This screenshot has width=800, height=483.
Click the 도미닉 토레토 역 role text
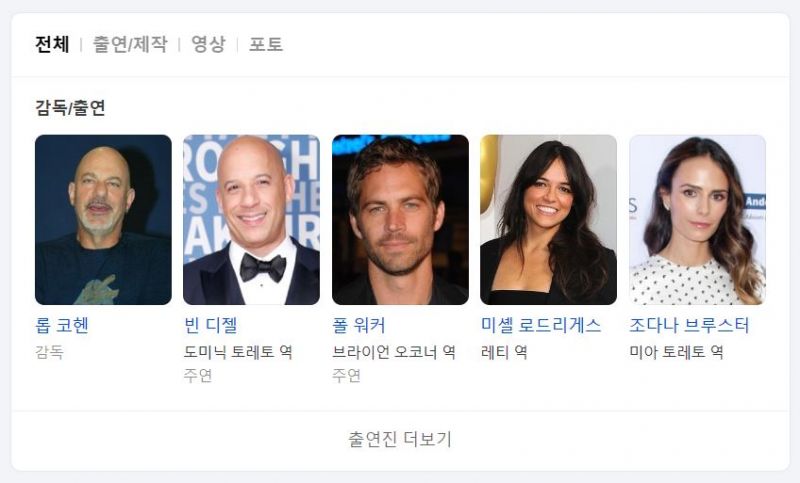tap(238, 352)
